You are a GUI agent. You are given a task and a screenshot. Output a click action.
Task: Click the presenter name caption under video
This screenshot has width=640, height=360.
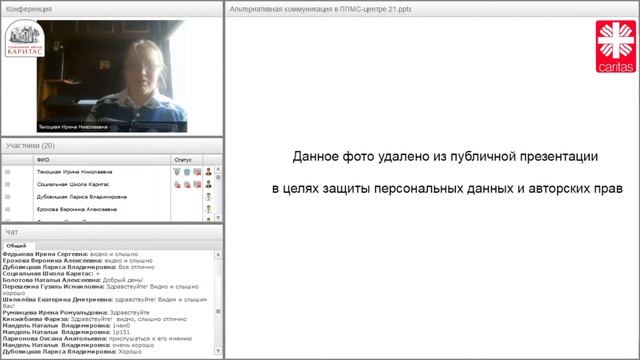[x=73, y=127]
